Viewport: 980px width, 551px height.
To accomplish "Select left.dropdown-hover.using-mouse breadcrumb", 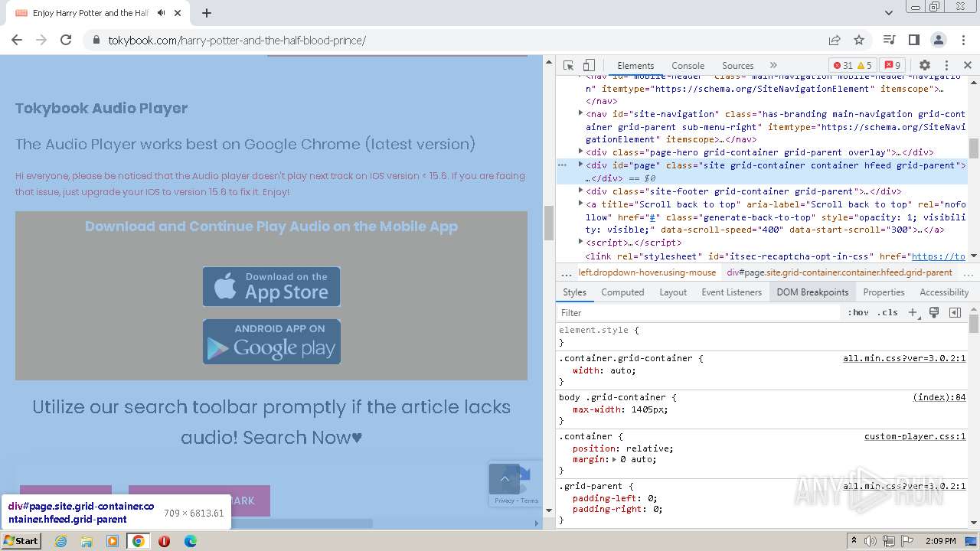I will [647, 272].
